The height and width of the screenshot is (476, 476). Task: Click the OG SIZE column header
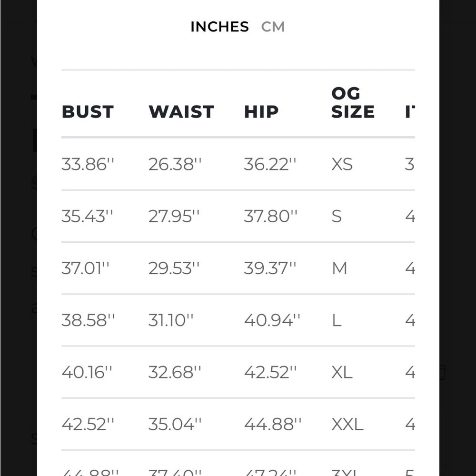point(353,103)
